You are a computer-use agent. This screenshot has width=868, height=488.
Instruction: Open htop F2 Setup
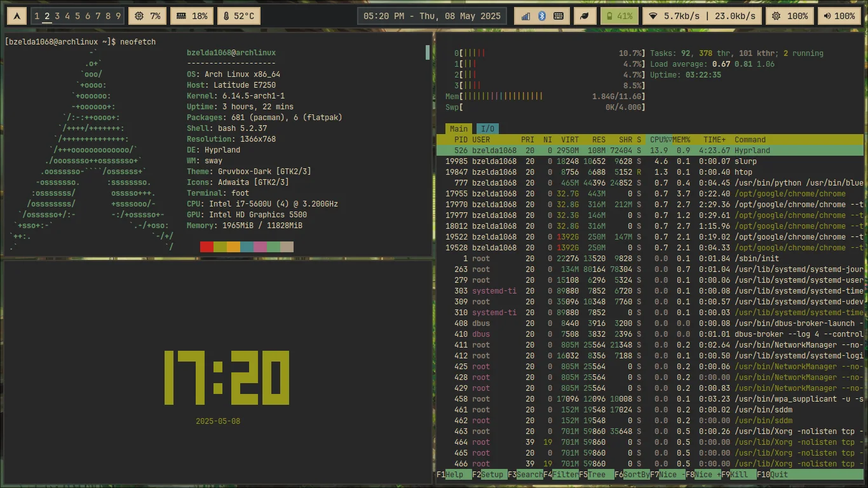[489, 474]
